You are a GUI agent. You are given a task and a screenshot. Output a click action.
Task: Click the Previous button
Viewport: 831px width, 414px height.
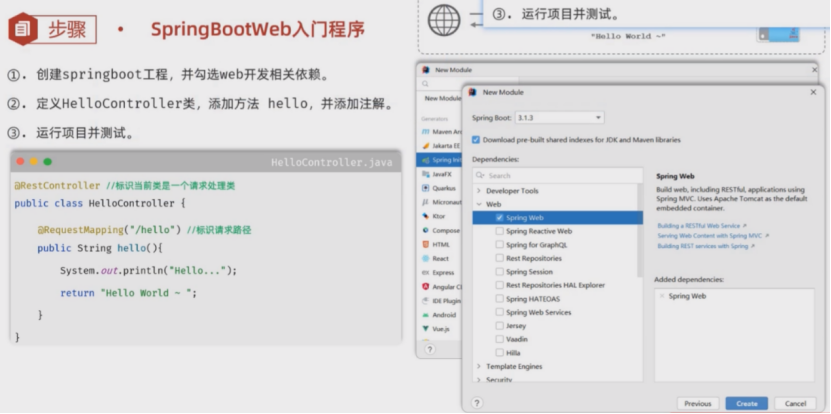(x=698, y=404)
